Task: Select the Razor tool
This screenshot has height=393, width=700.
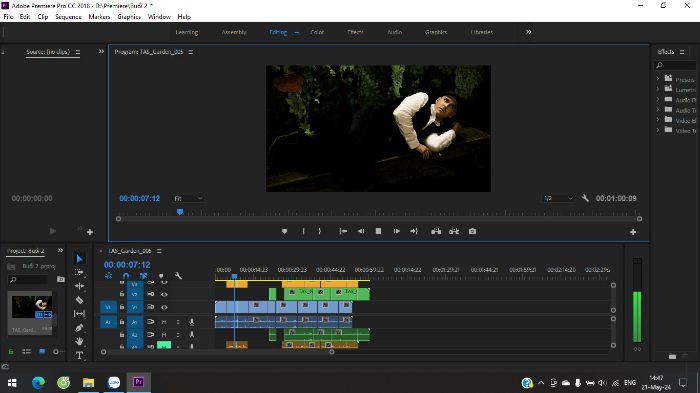Action: coord(79,300)
